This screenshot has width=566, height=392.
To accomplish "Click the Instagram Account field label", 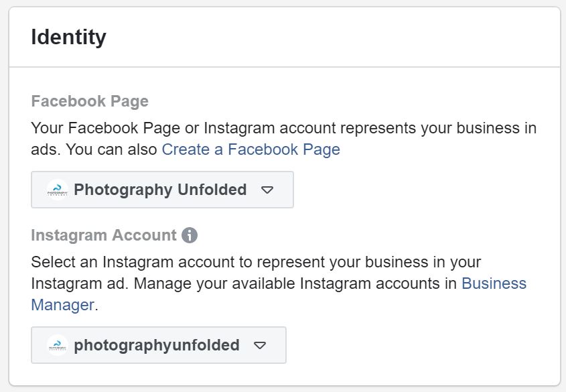I will click(104, 235).
